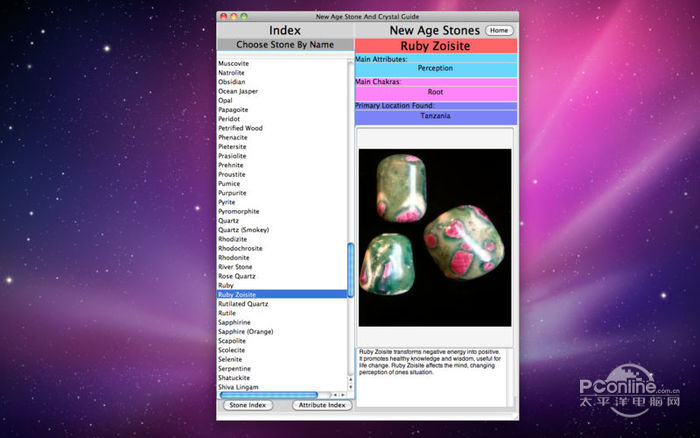700x438 pixels.
Task: Select Phenacite in the list
Action: point(233,138)
